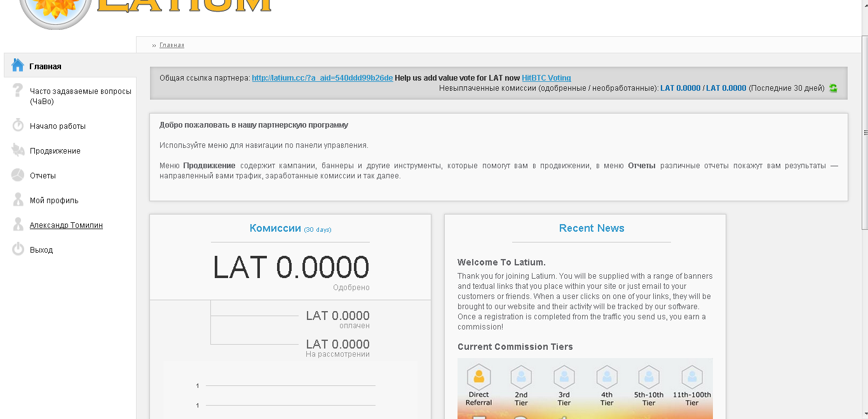Viewport: 868px width, 419px height.
Task: Click the user icon beside Александр Томилин
Action: click(18, 224)
